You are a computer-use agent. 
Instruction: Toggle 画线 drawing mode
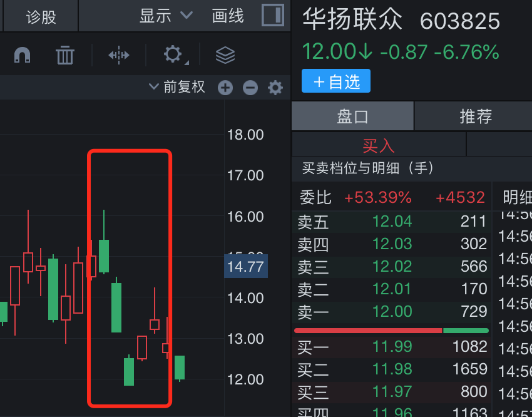(228, 16)
